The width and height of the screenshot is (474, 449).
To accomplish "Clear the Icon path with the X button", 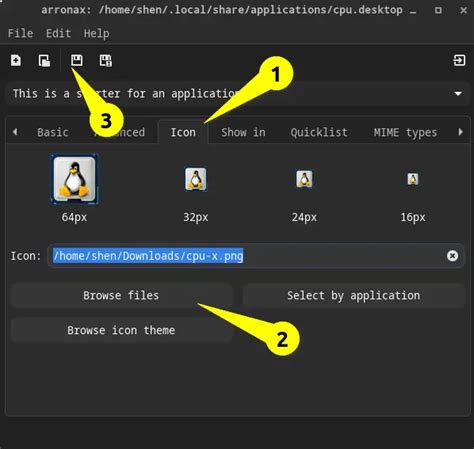I will (452, 256).
